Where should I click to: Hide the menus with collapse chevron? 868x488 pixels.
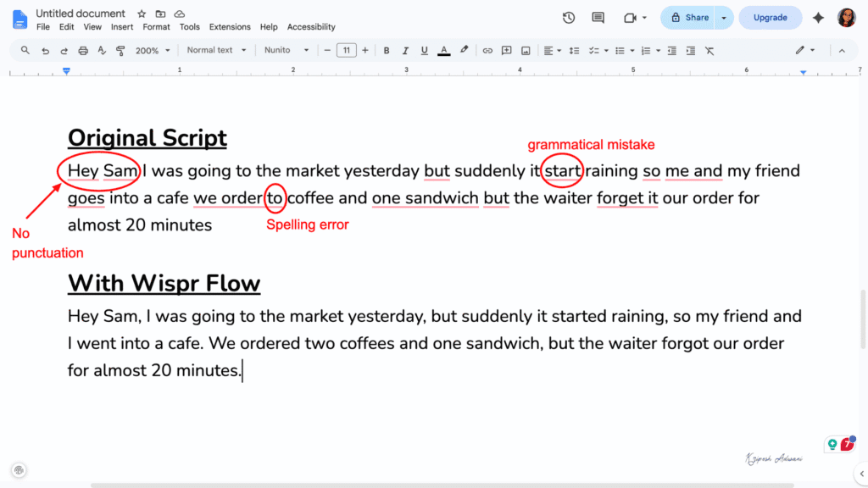click(842, 51)
